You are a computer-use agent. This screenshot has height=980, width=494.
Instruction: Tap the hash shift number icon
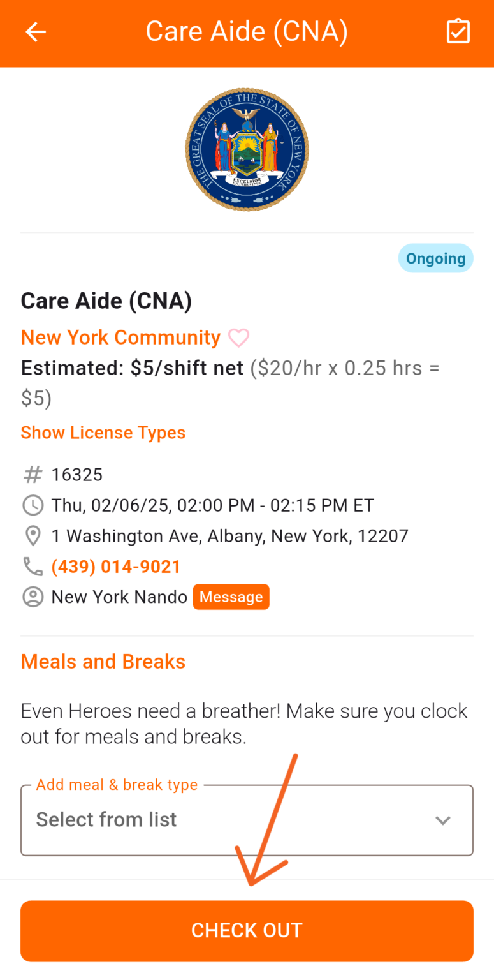(x=33, y=475)
